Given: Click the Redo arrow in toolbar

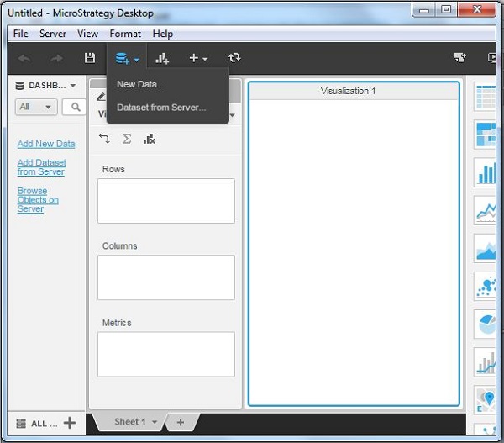Looking at the screenshot, I should coord(56,58).
